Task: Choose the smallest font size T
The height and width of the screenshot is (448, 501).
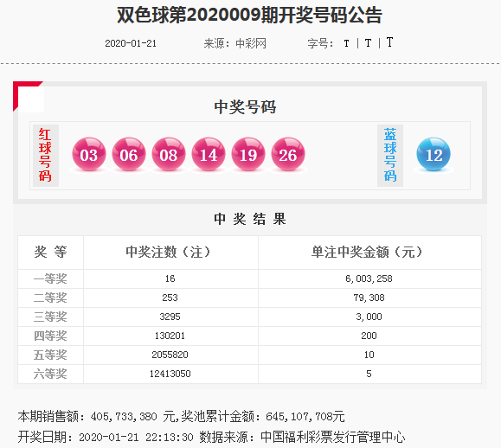Action: 346,43
